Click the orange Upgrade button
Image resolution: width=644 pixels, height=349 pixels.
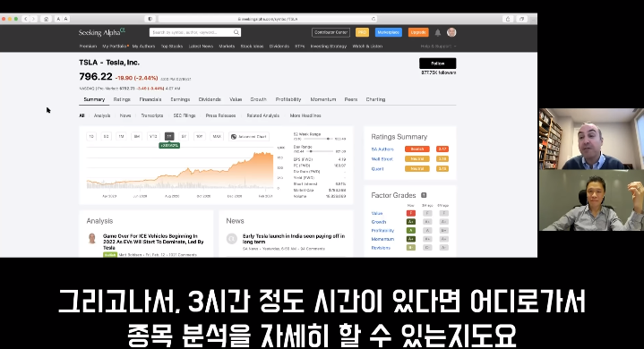click(418, 32)
